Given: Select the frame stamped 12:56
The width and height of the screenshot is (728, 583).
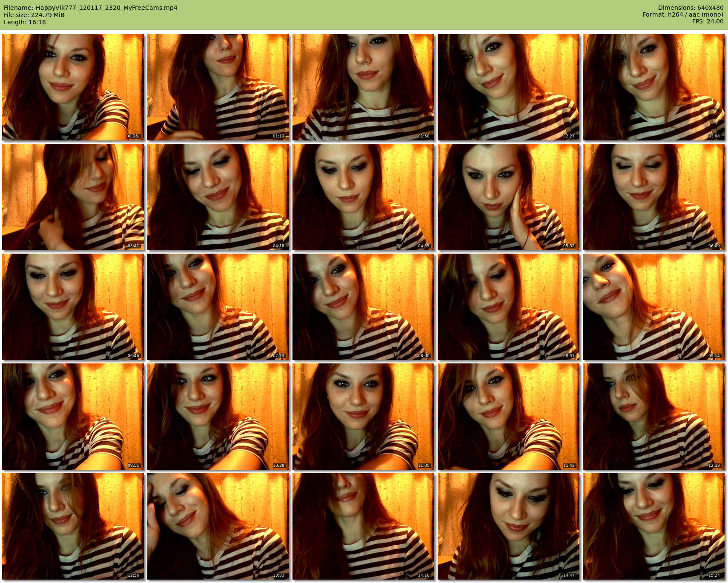Looking at the screenshot, I should pyautogui.click(x=73, y=526).
